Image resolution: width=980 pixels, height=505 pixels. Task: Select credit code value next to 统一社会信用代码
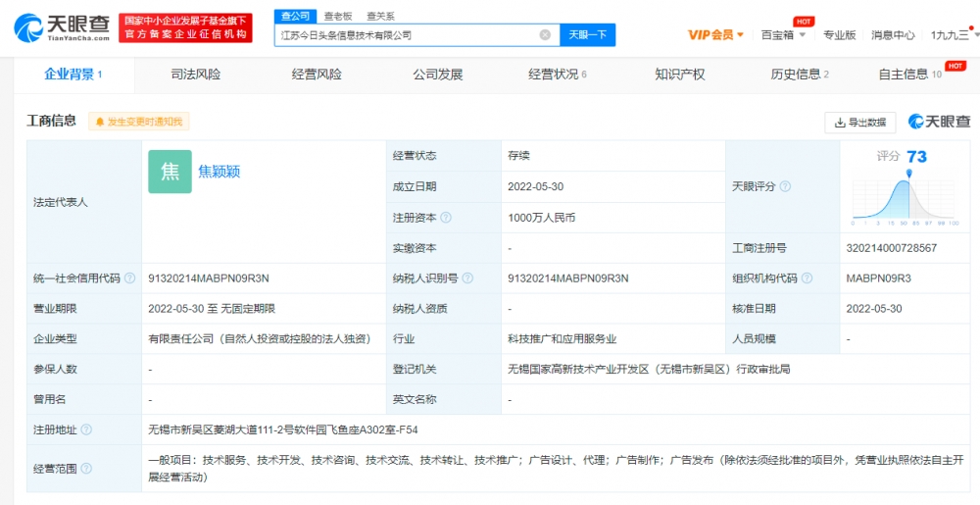(208, 278)
